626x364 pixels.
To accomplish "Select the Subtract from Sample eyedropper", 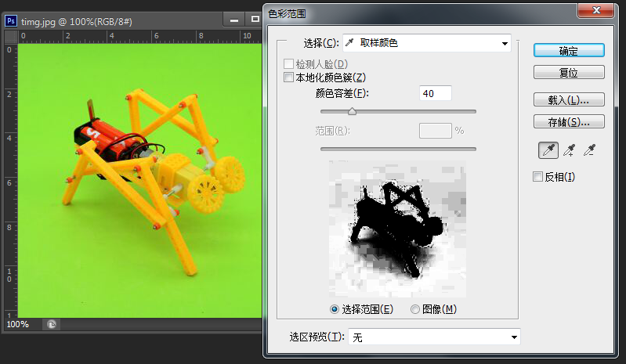I will (589, 150).
